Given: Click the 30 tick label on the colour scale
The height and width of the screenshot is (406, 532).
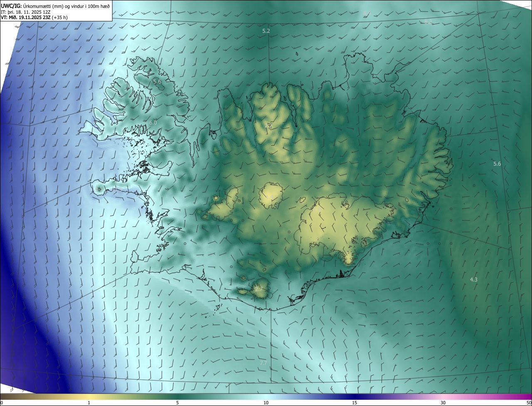Looking at the screenshot, I should (x=443, y=403).
